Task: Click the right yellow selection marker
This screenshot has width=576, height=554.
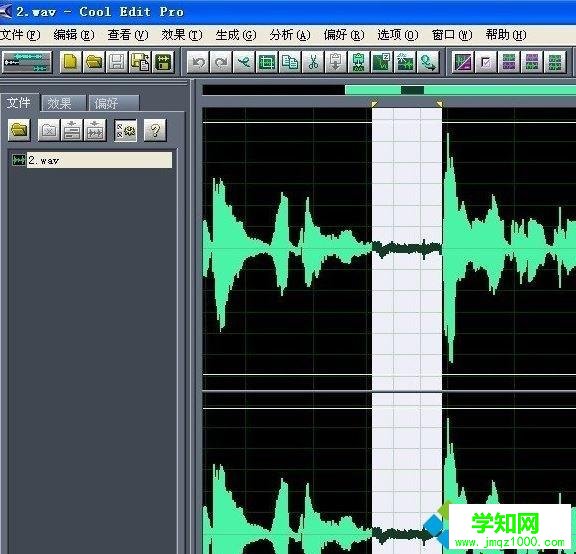Action: pyautogui.click(x=439, y=104)
